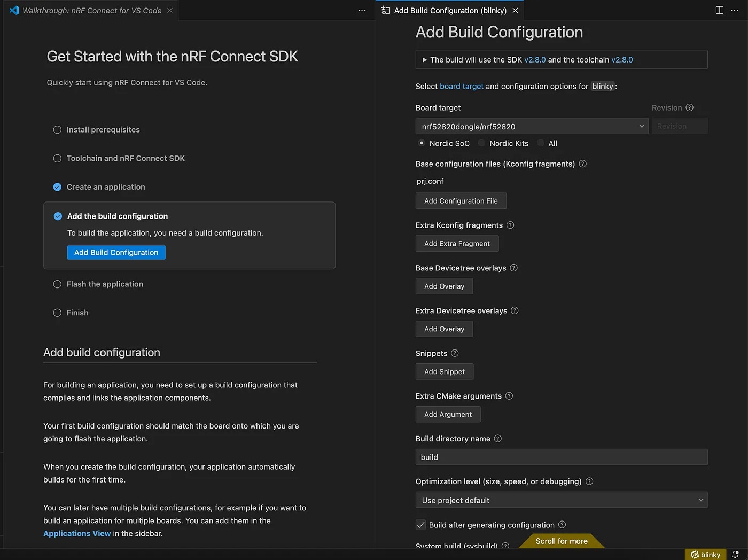
Task: Click the VS Code logo in Walkthrough tab
Action: 14,10
